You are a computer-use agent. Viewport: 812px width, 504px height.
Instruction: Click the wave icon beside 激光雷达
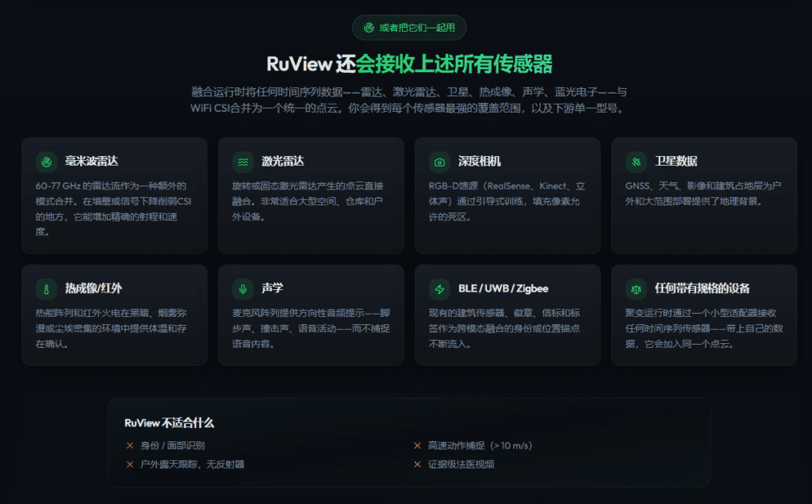(243, 162)
